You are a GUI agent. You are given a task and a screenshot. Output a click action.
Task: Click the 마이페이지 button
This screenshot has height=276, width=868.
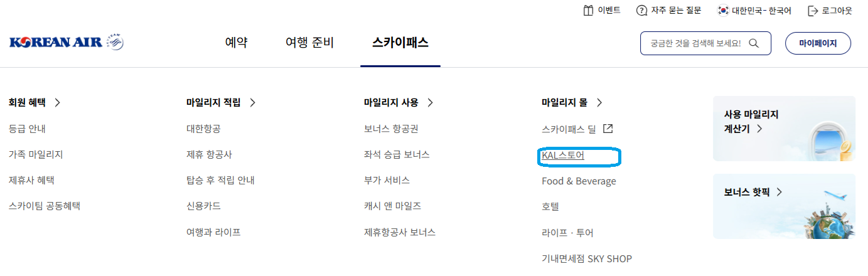pos(818,43)
